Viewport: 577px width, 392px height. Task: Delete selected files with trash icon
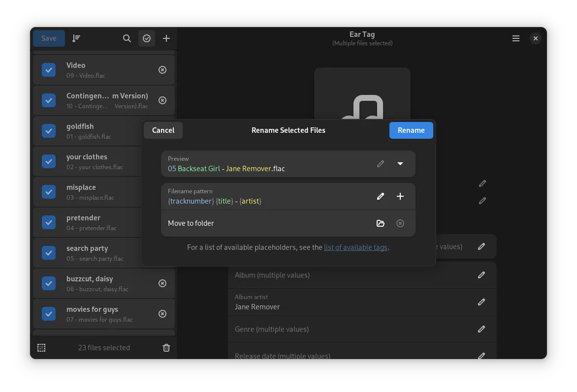click(166, 348)
